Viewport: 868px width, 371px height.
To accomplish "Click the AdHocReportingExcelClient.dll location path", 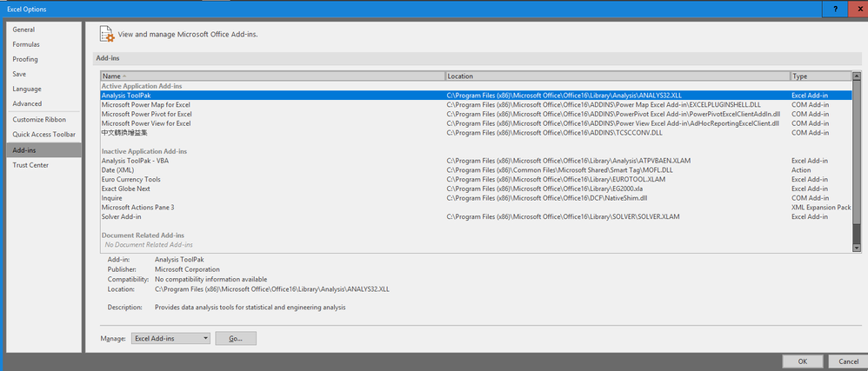I will coord(613,124).
